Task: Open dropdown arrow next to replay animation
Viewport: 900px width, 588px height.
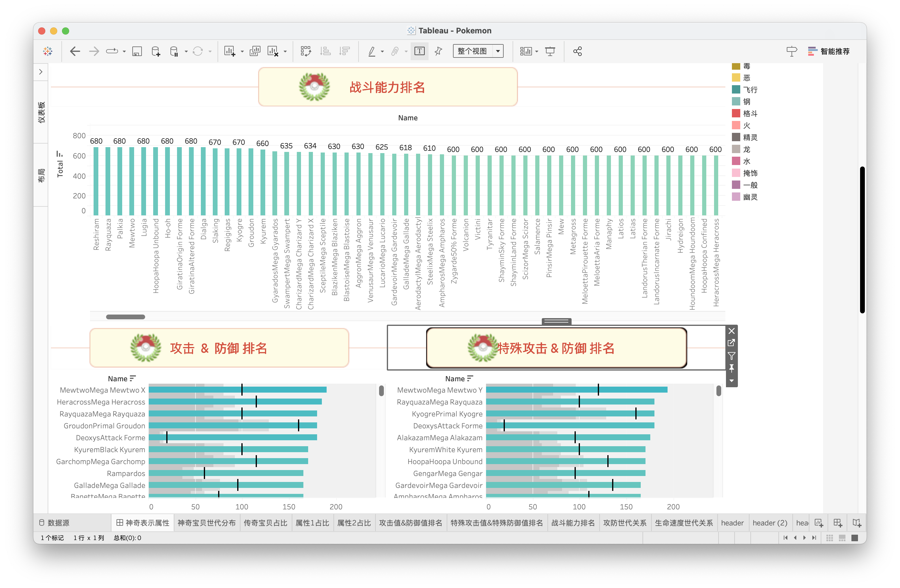Action: coord(124,52)
